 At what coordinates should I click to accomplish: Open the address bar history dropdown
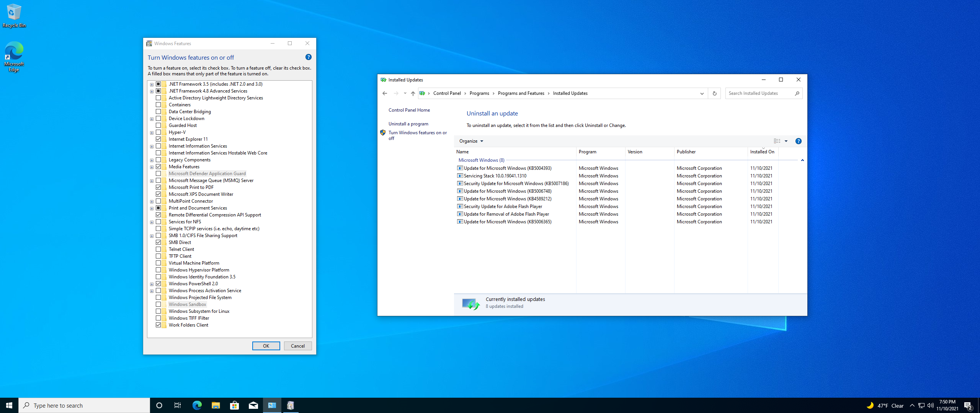click(x=702, y=93)
